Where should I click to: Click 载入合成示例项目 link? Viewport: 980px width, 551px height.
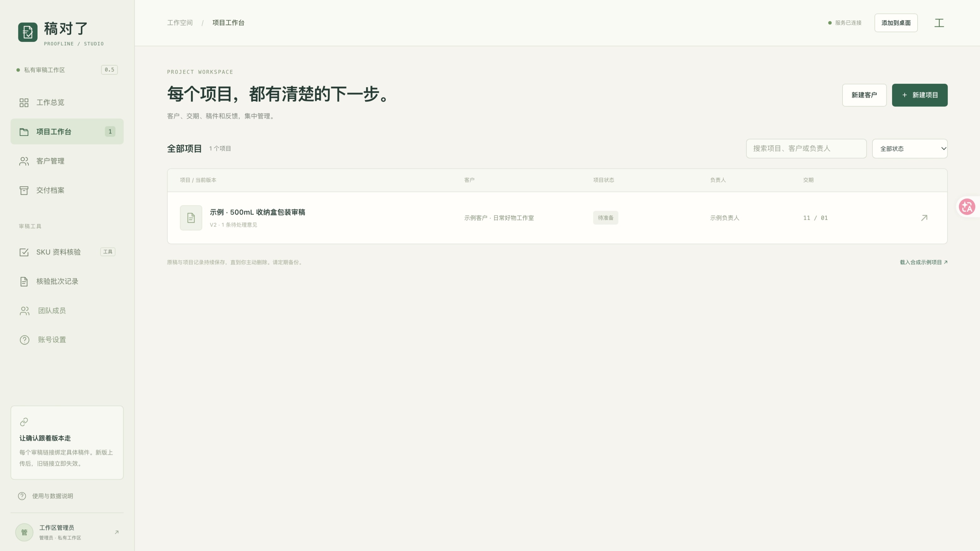coord(923,262)
